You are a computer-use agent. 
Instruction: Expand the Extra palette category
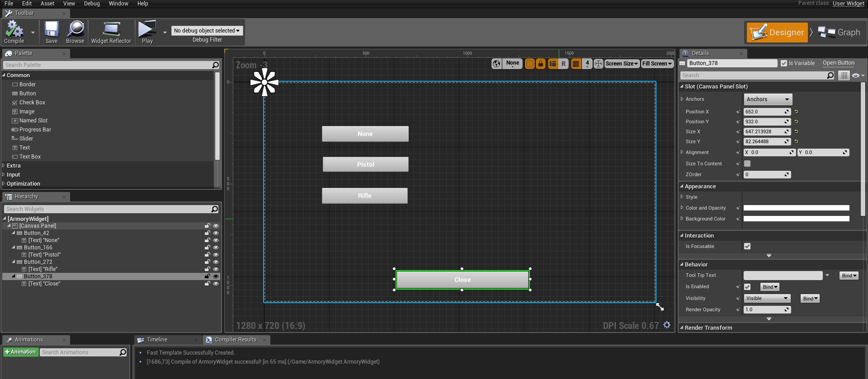[x=14, y=166]
